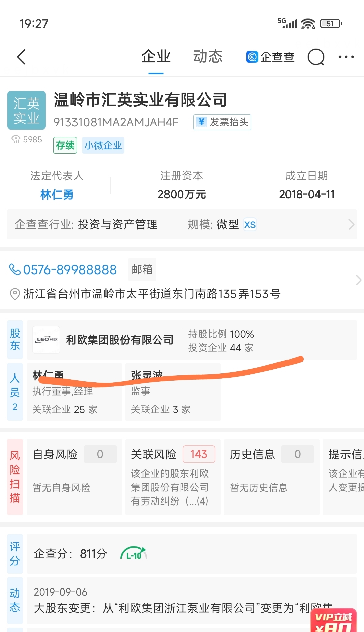Open the 评分 section label
This screenshot has width=364, height=632.
click(x=15, y=553)
